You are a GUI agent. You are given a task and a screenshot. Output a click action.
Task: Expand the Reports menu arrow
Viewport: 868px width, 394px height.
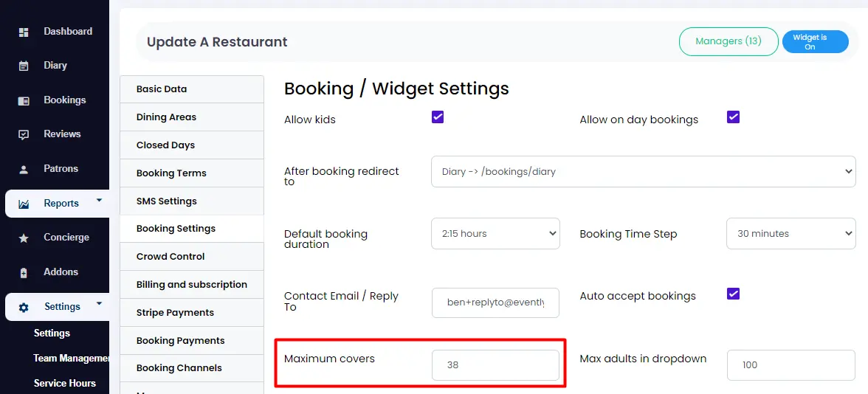click(99, 200)
